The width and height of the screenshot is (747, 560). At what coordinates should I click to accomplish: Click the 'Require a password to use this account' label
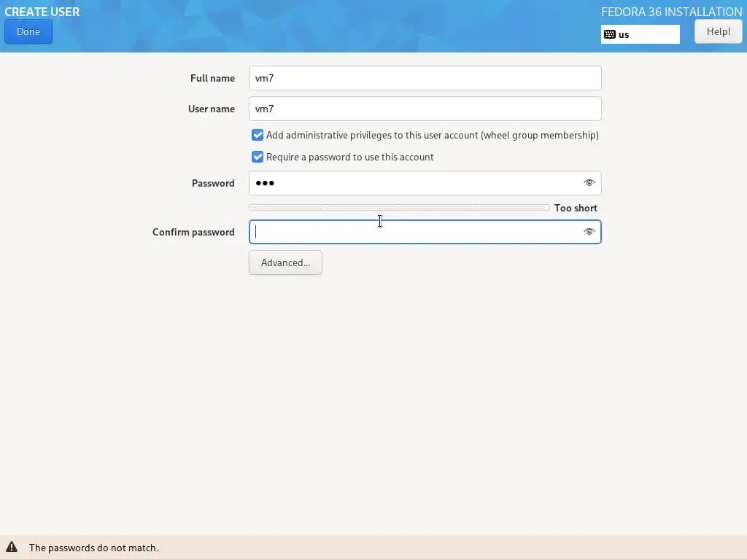(349, 157)
